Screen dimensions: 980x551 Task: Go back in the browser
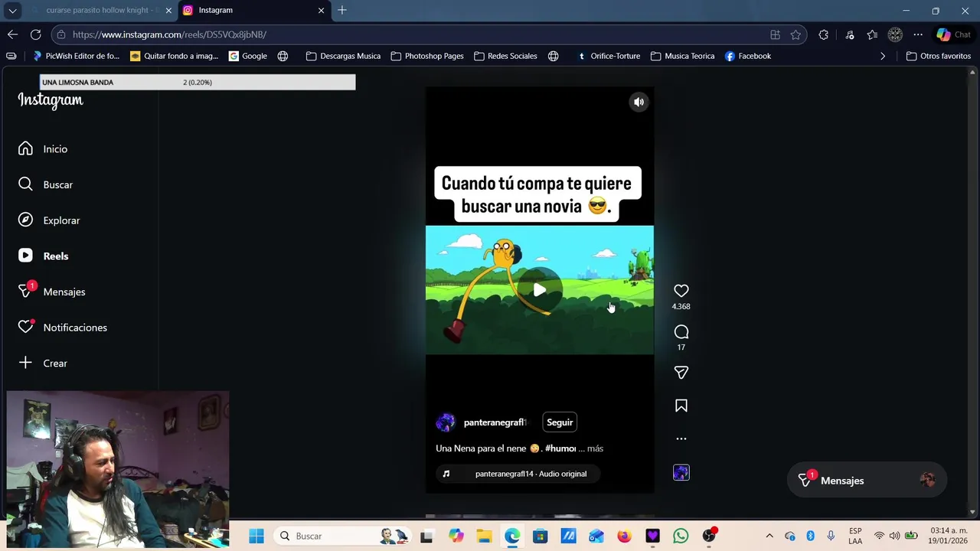12,34
